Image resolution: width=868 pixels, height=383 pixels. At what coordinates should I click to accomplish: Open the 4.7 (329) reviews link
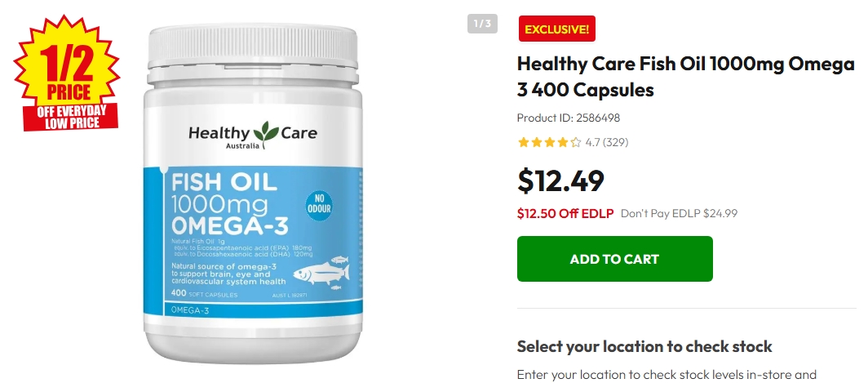click(x=607, y=142)
